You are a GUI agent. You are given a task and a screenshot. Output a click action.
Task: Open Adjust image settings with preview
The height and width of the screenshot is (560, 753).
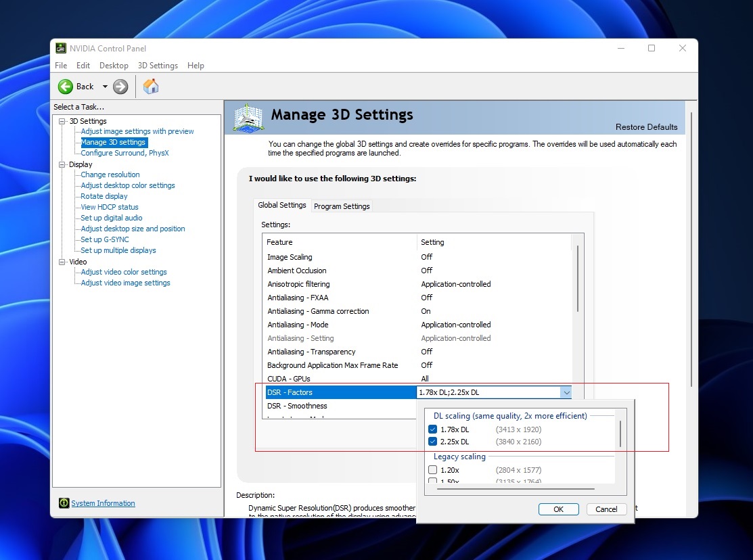[137, 131]
